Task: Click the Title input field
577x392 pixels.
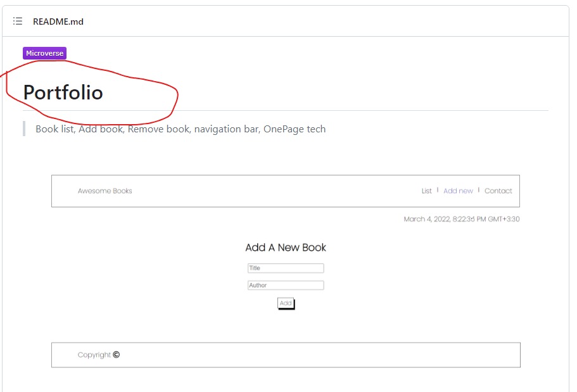Action: point(286,268)
